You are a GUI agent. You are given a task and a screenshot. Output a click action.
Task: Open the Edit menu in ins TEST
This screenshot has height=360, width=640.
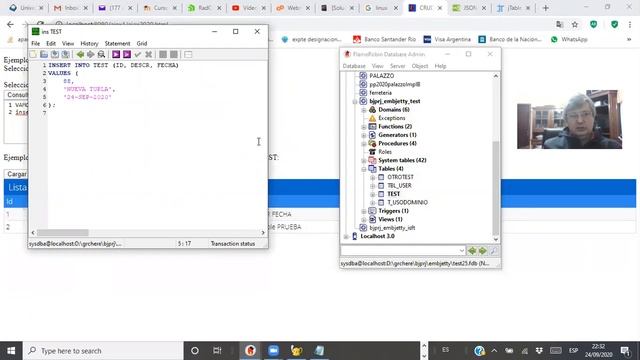click(x=51, y=43)
